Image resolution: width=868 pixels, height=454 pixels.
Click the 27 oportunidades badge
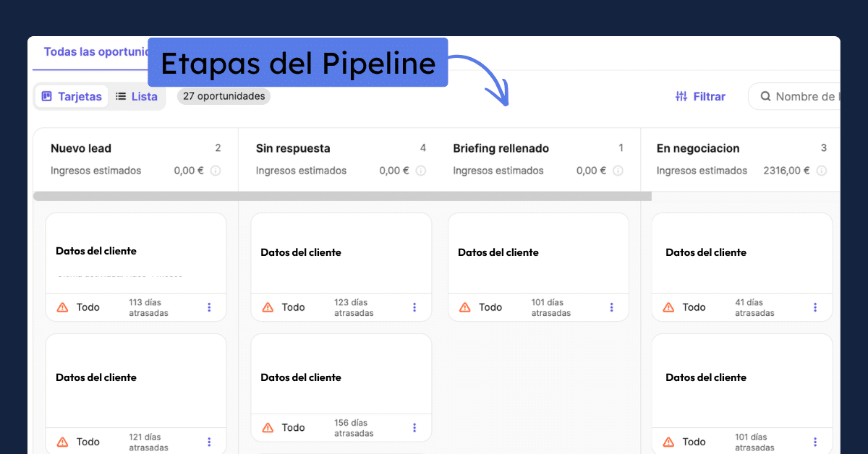tap(224, 96)
